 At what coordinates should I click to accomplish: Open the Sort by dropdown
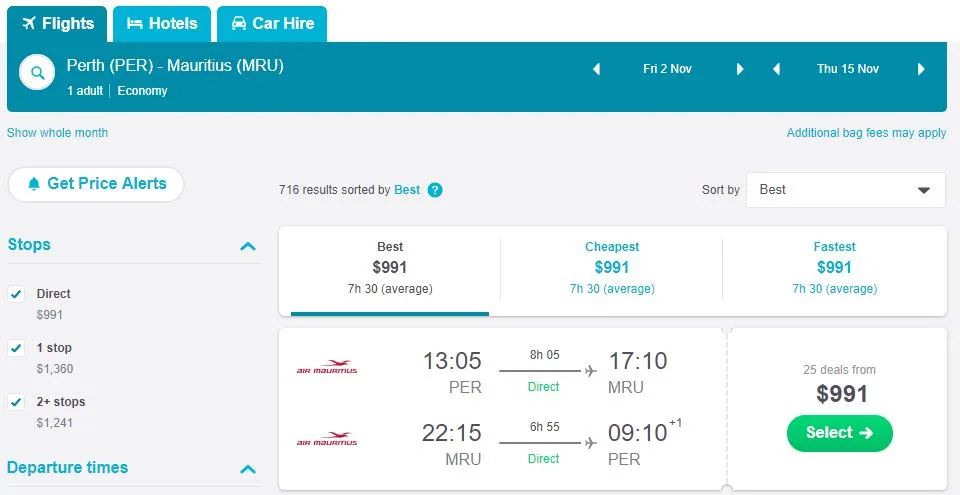tap(845, 190)
